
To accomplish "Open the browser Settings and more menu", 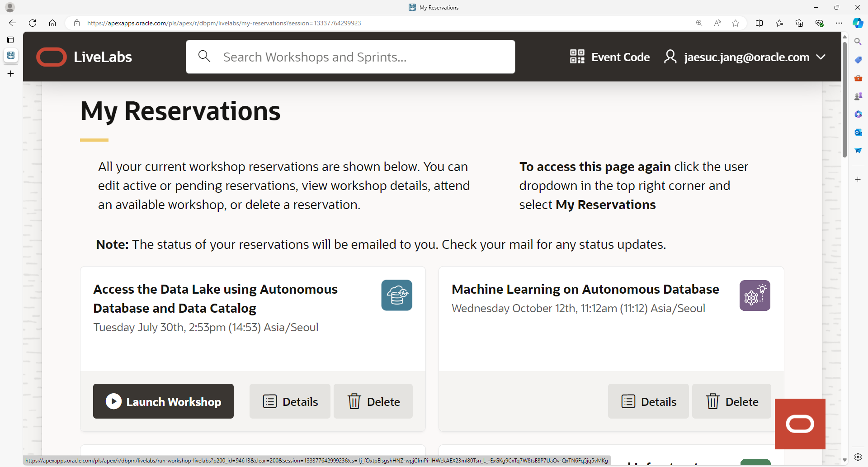I will click(x=839, y=23).
